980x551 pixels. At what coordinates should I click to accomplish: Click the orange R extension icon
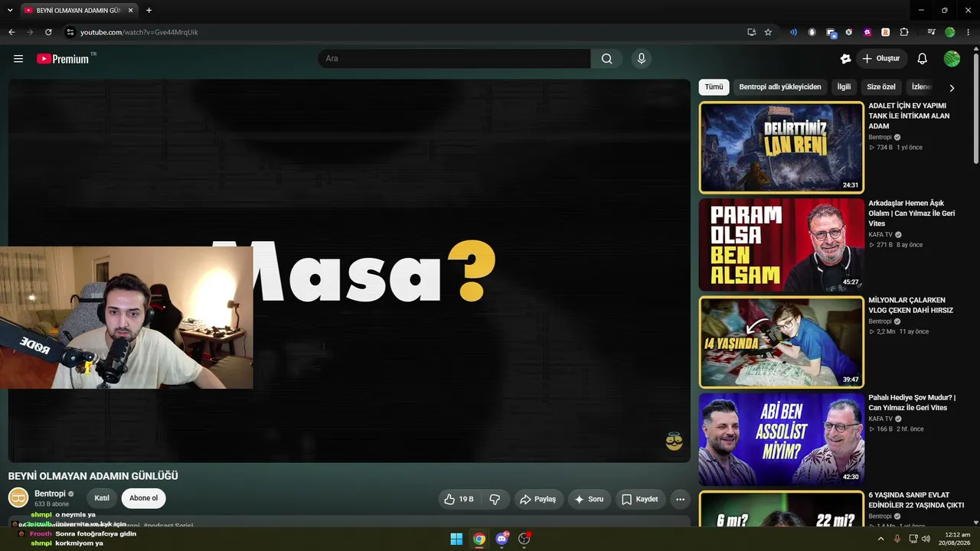point(885,32)
